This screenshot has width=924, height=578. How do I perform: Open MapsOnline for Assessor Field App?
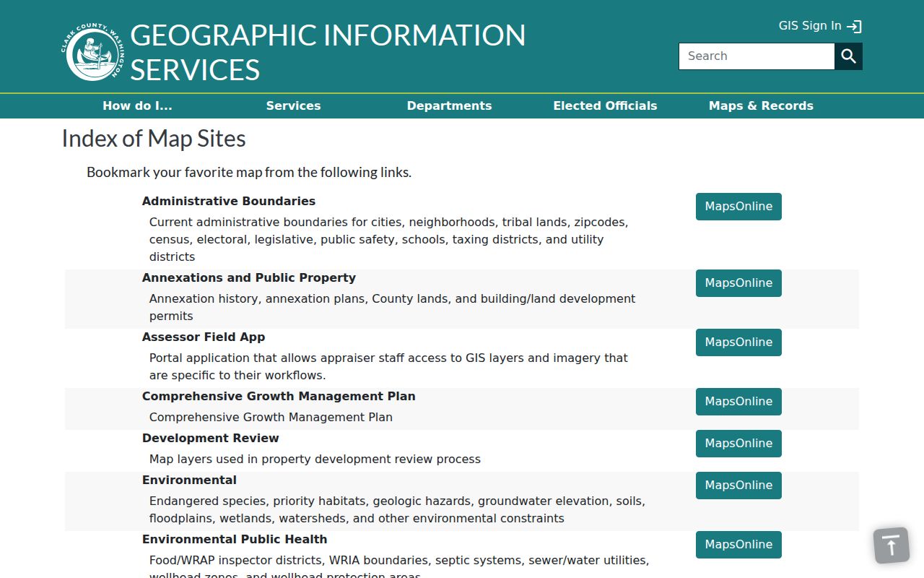click(738, 342)
